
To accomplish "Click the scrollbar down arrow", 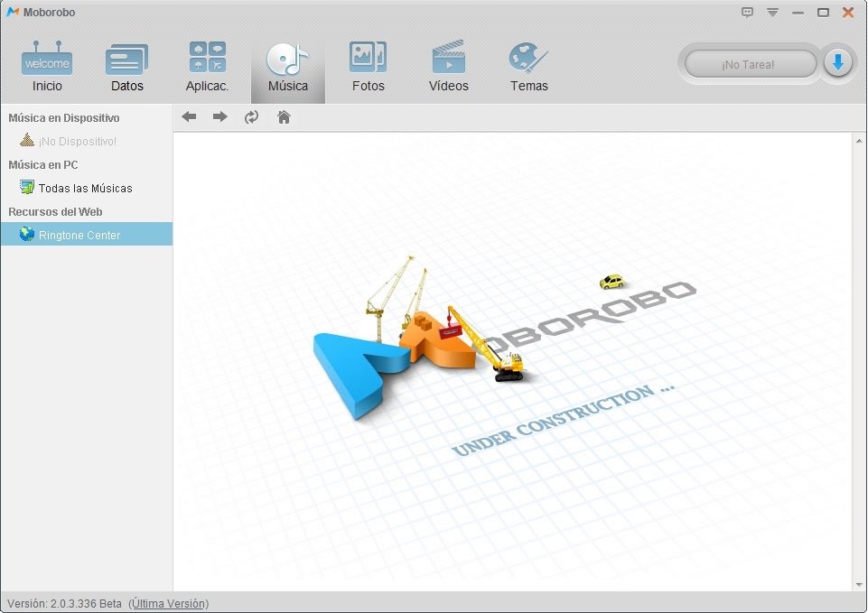I will tap(859, 584).
